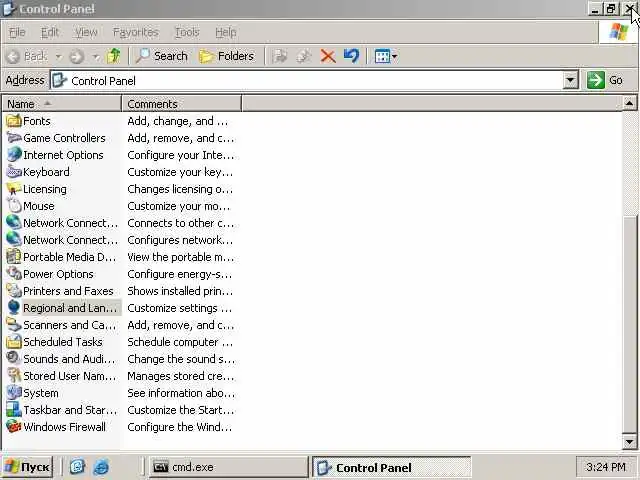Click the Move To toolbar icon

click(280, 56)
